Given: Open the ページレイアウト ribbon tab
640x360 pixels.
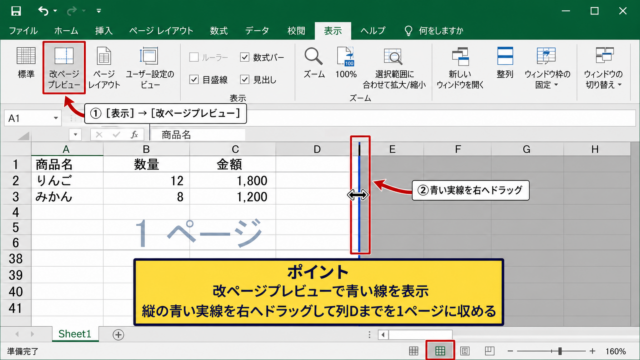Looking at the screenshot, I should point(161,31).
